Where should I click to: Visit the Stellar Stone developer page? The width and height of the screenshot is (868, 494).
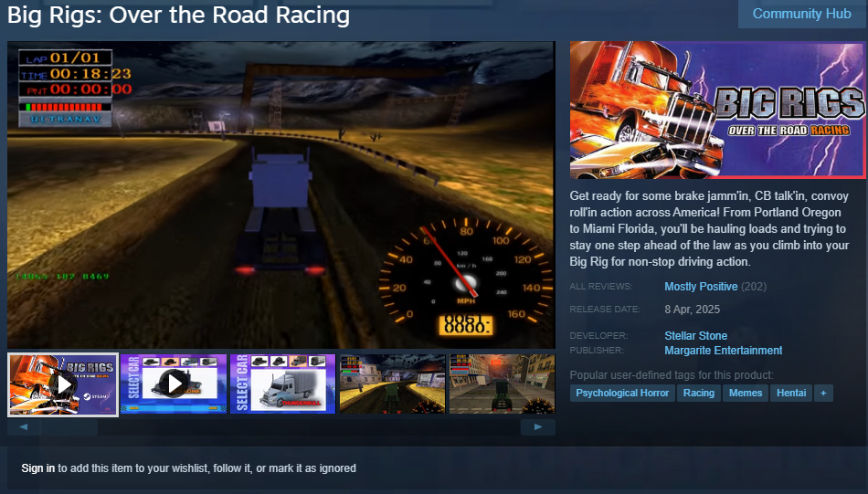click(695, 336)
